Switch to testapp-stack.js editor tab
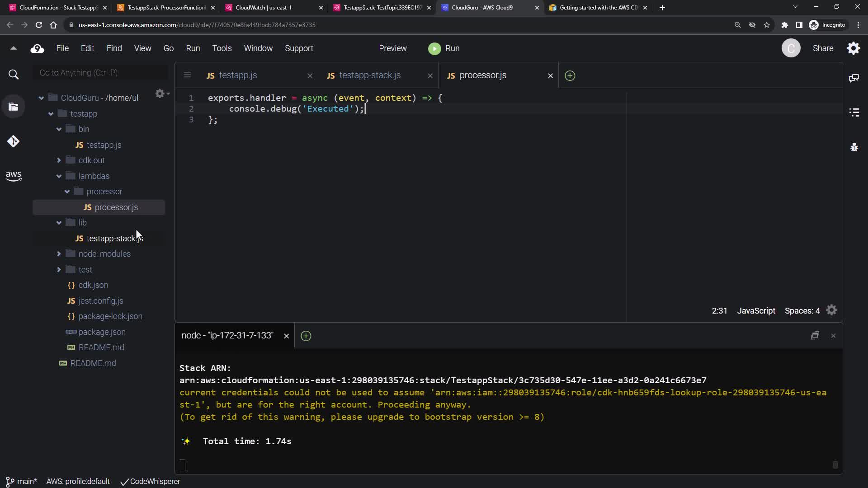This screenshot has height=488, width=868. click(x=369, y=75)
